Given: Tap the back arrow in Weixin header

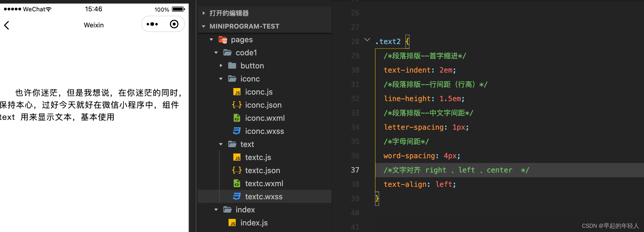Looking at the screenshot, I should pyautogui.click(x=7, y=25).
